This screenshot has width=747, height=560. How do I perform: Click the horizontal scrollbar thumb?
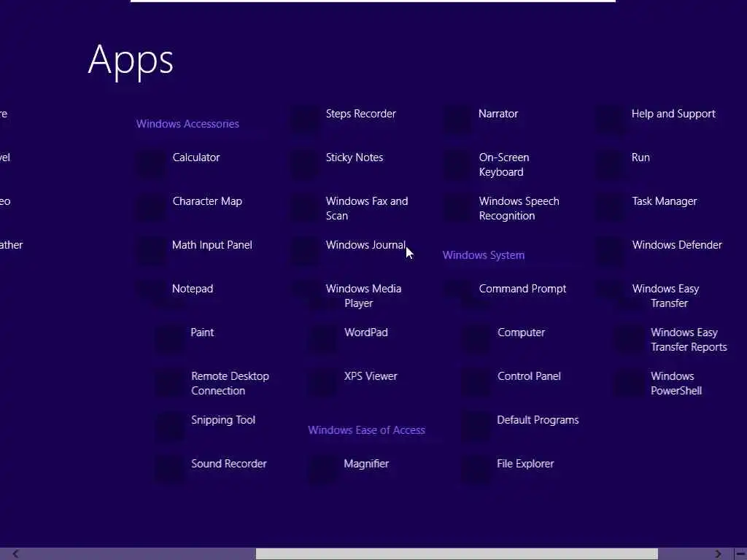tap(457, 554)
